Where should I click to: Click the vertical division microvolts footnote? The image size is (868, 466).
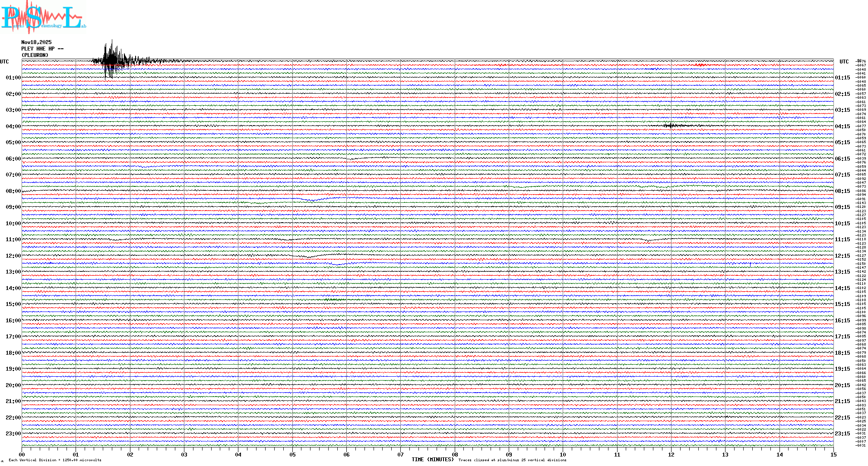pyautogui.click(x=55, y=460)
